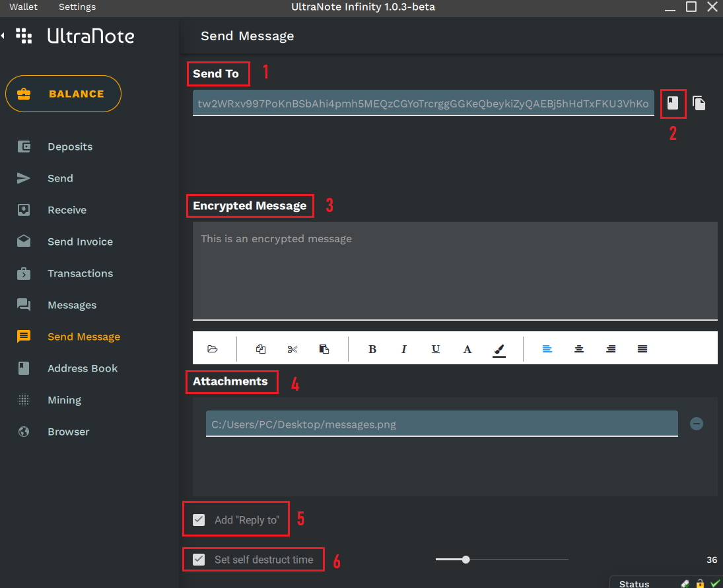723x588 pixels.
Task: Open the highlight color brush tool
Action: (499, 350)
